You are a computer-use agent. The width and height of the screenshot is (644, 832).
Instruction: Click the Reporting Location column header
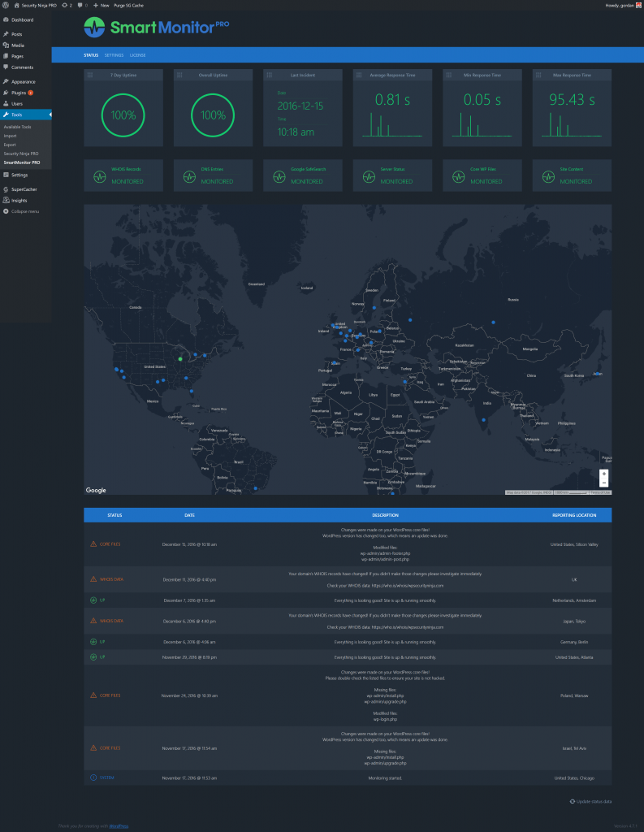(x=574, y=515)
